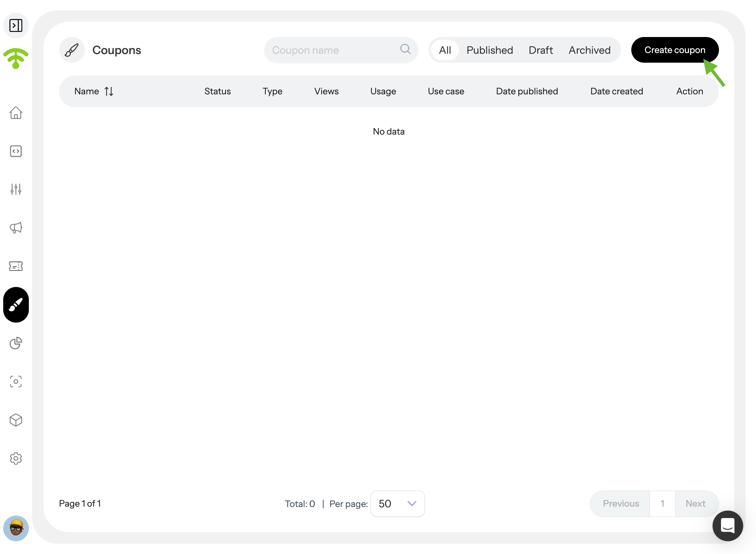Viewport: 756px width, 554px height.
Task: Click the Status column header
Action: click(217, 92)
